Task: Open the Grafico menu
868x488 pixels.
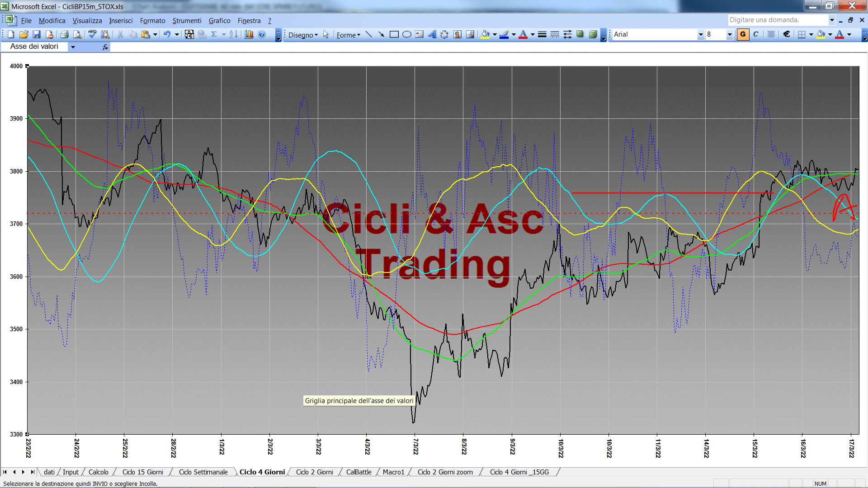Action: coord(219,21)
